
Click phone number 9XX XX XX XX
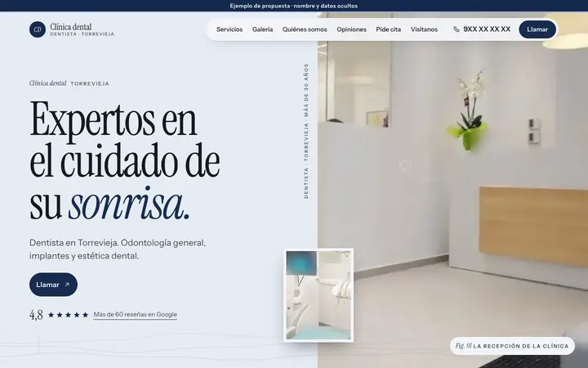(487, 29)
